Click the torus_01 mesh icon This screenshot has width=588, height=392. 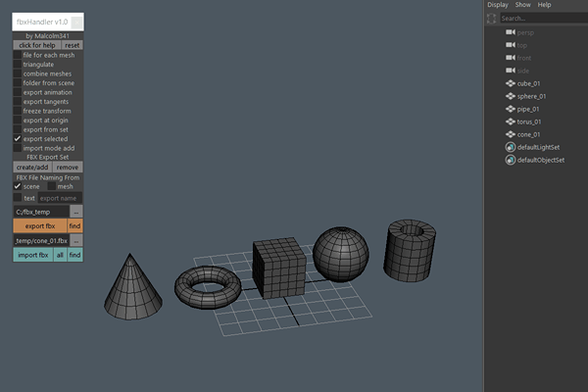coord(510,122)
